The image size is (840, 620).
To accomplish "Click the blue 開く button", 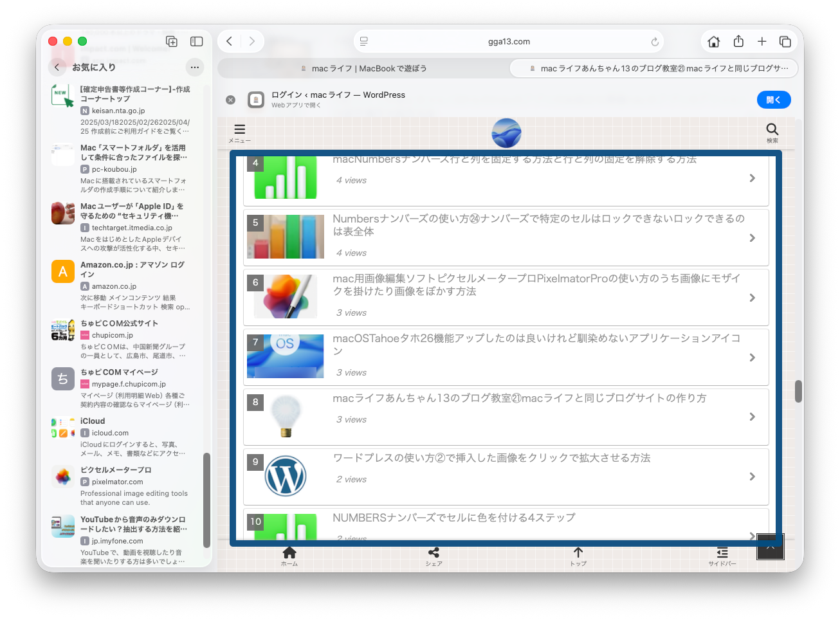I will tap(773, 100).
